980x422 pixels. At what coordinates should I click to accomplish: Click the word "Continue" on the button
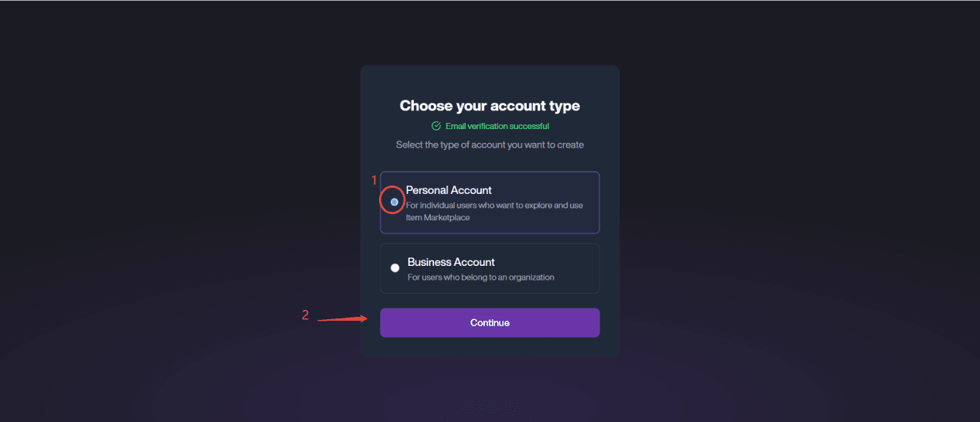(x=490, y=322)
